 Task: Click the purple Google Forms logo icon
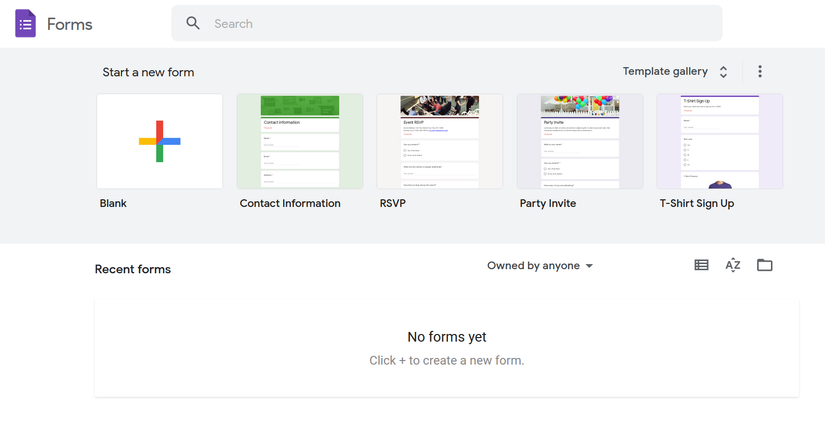pos(25,23)
